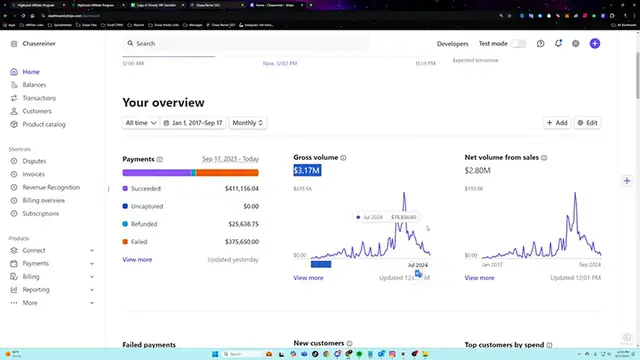The width and height of the screenshot is (640, 360).
Task: Expand the More products menu
Action: 92,303
